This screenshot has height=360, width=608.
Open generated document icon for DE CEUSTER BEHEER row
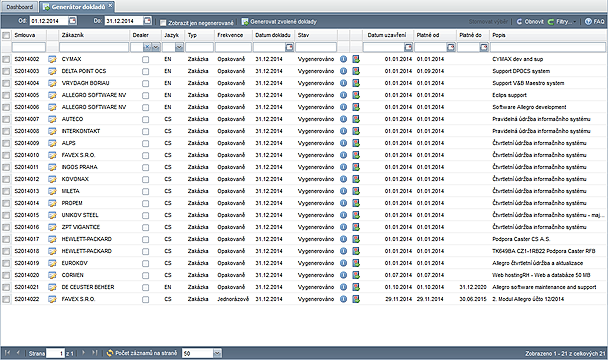click(356, 287)
